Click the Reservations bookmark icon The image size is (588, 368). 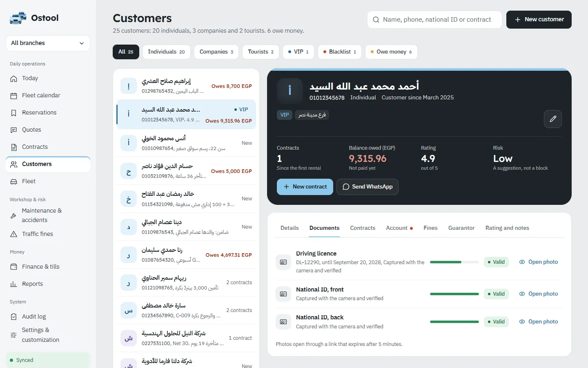(14, 113)
